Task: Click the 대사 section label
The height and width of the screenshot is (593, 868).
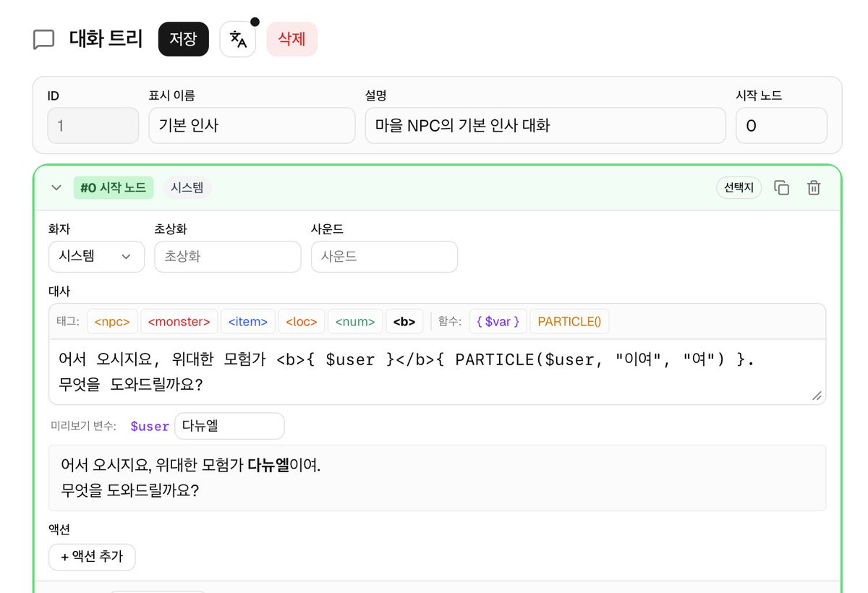Action: pyautogui.click(x=59, y=291)
